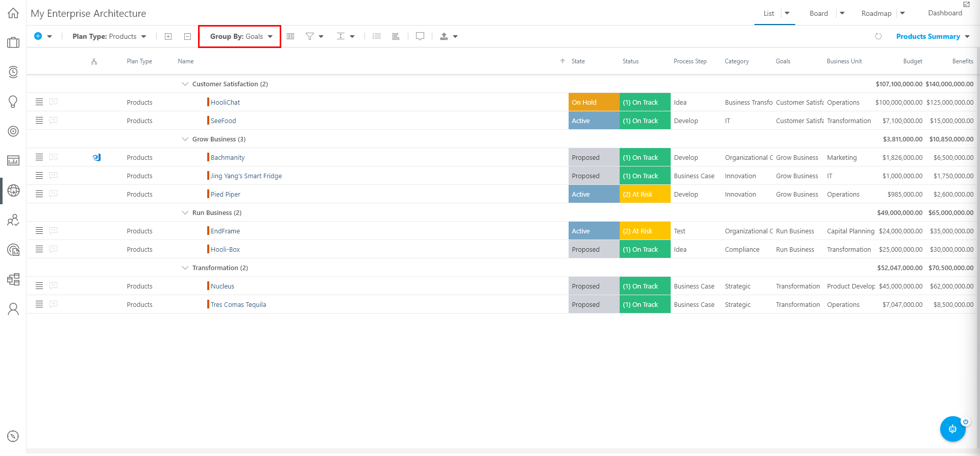Open the Tres Comas Tequila link

pyautogui.click(x=238, y=304)
